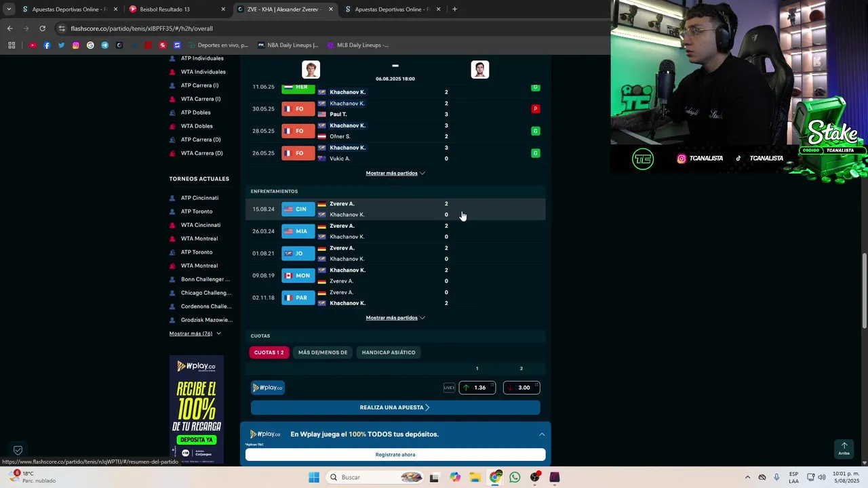The width and height of the screenshot is (868, 488).
Task: Open Copilot from the taskbar
Action: 455,477
